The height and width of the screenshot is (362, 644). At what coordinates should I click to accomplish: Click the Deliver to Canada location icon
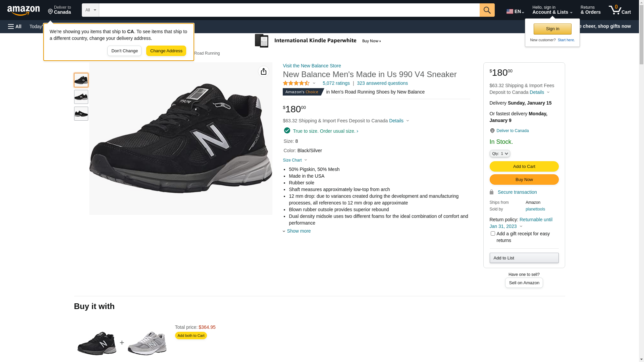[x=492, y=131]
